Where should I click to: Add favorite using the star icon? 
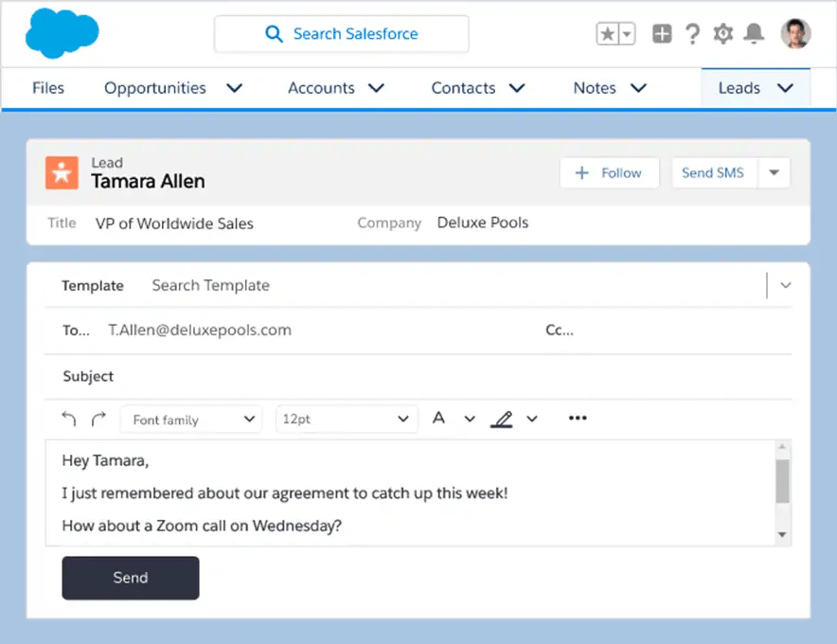tap(606, 33)
